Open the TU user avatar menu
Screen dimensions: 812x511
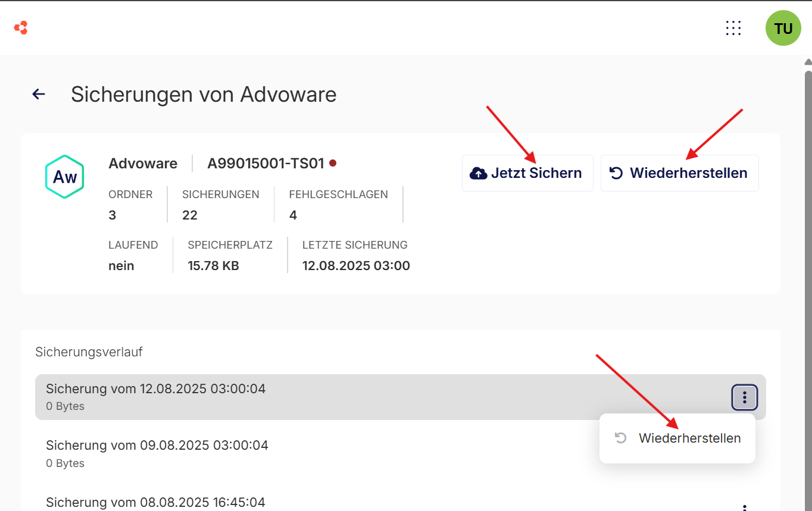tap(783, 28)
